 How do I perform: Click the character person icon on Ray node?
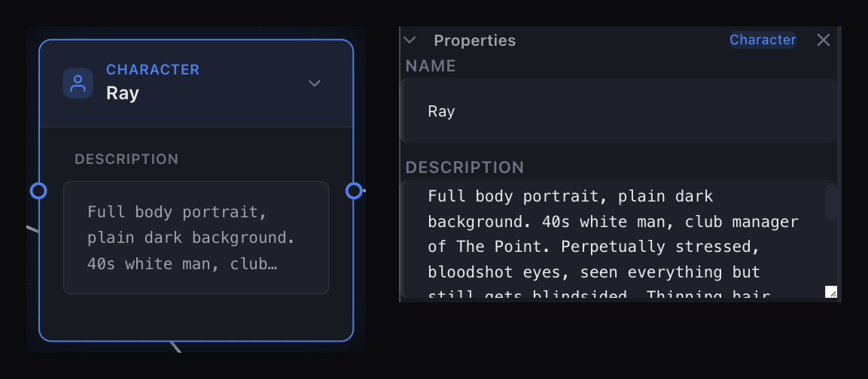tap(78, 83)
